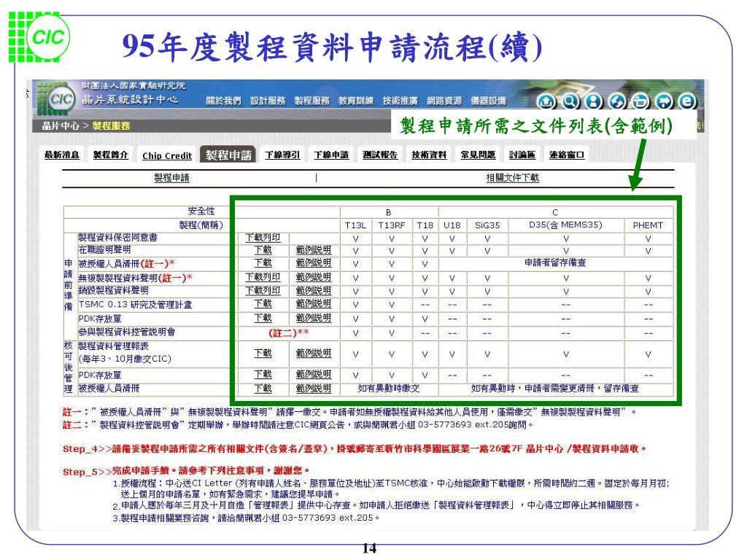Open the 製程服務 menu in the banner
This screenshot has height=560, width=747.
click(312, 101)
